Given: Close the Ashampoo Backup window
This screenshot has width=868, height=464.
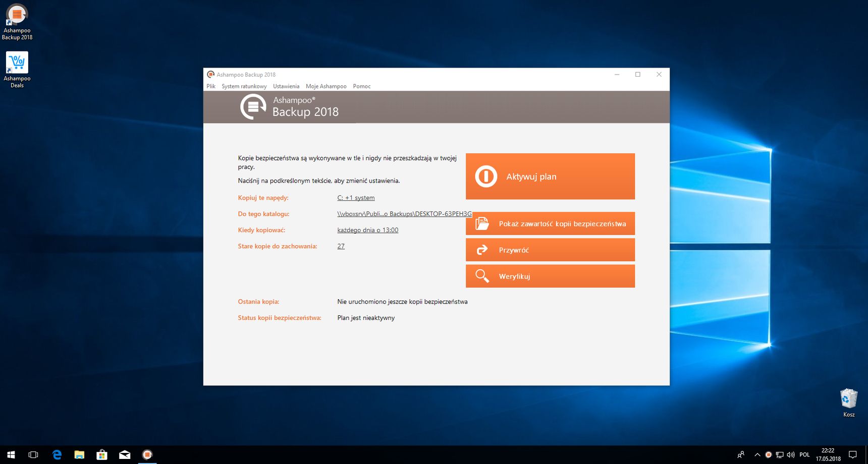Looking at the screenshot, I should coord(659,74).
